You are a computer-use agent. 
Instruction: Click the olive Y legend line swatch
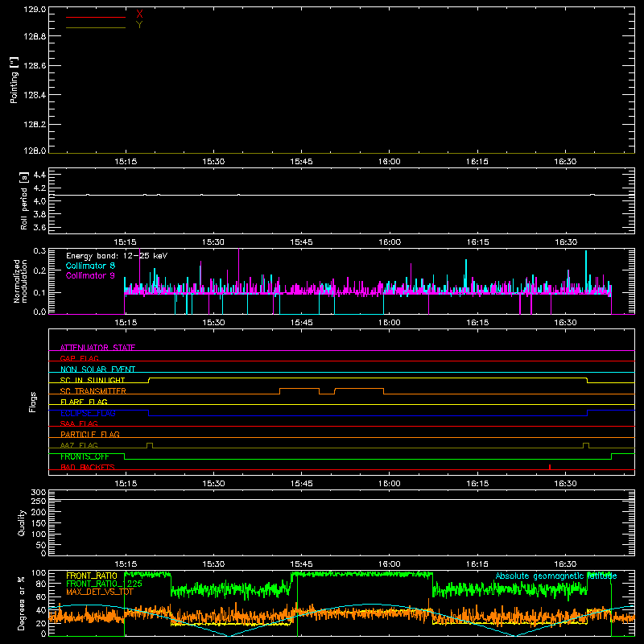coord(96,27)
